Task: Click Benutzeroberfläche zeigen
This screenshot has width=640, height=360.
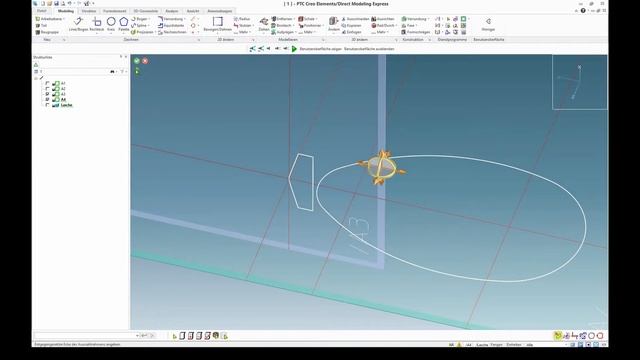Action: (x=320, y=49)
